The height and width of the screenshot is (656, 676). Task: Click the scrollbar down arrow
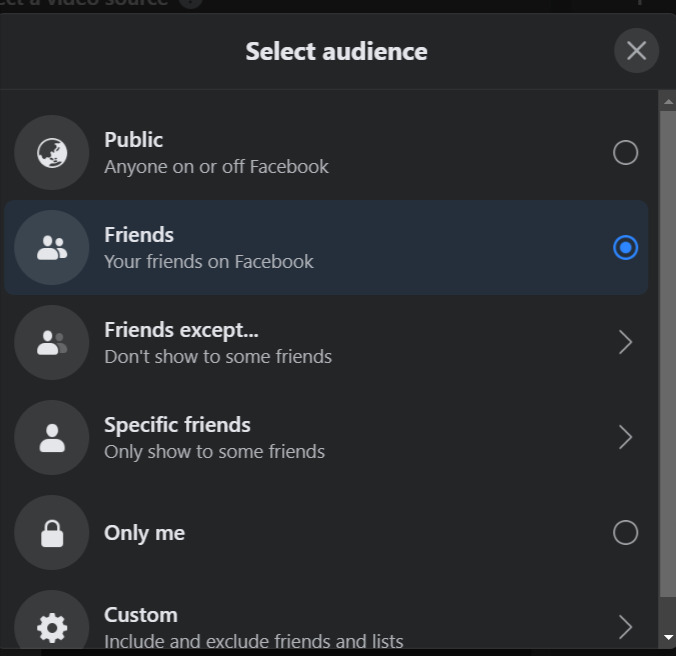[x=668, y=637]
